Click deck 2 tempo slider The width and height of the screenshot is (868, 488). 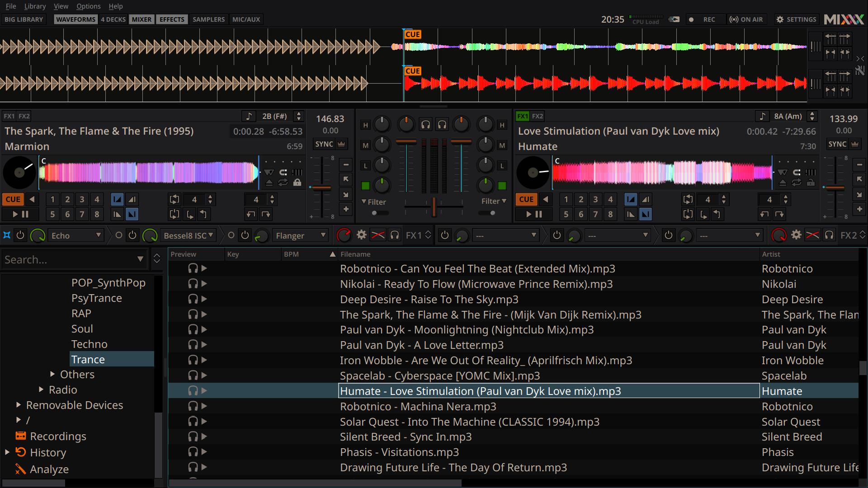pos(835,187)
